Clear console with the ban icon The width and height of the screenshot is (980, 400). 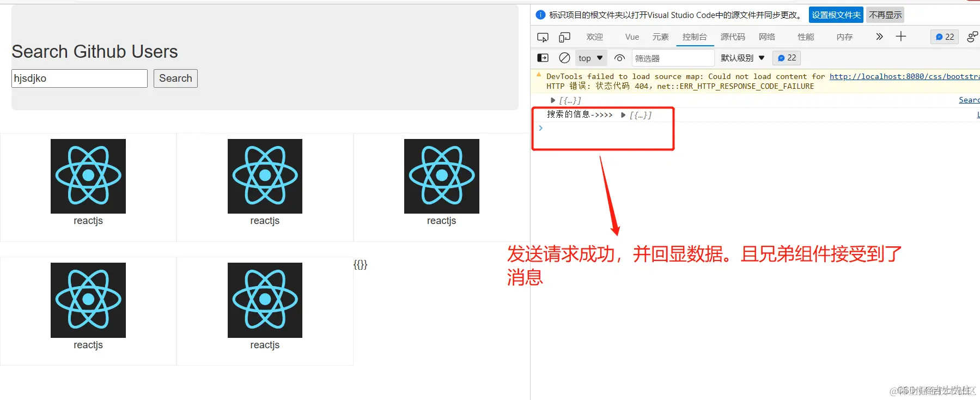pyautogui.click(x=564, y=58)
